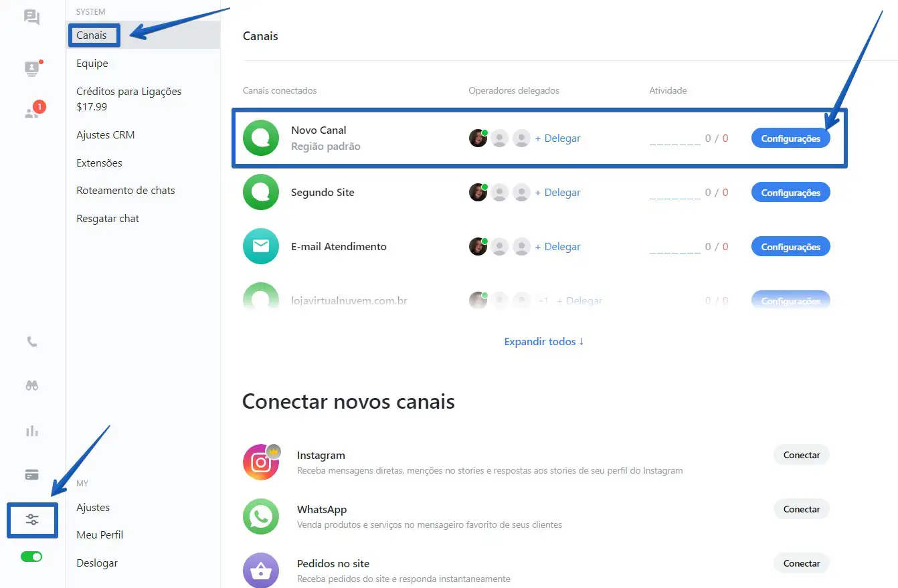
Task: Open the phone calls icon
Action: [x=31, y=342]
